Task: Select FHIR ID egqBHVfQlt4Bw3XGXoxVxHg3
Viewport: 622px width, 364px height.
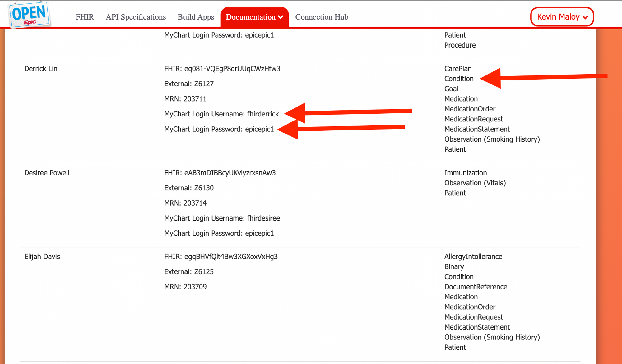Action: [221, 257]
